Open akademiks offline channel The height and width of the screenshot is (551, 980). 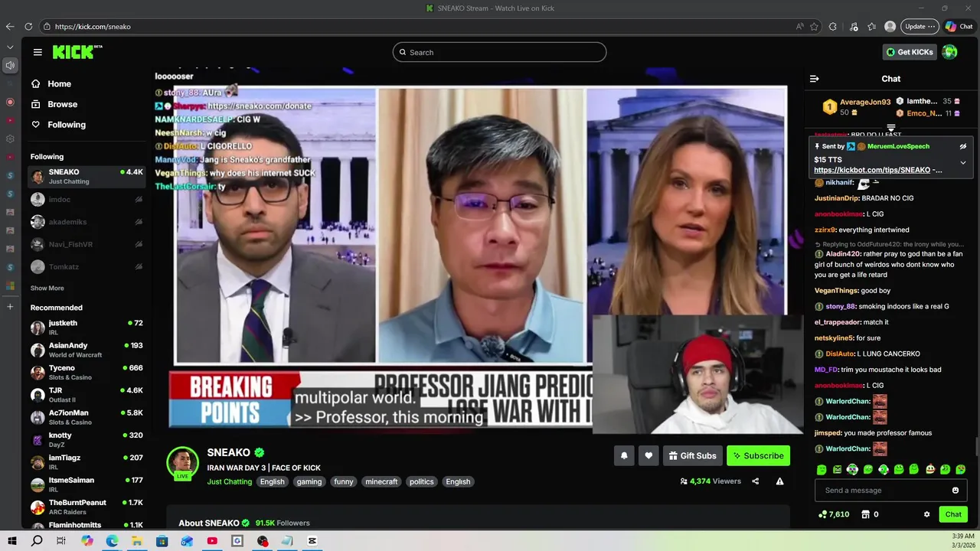(x=87, y=222)
